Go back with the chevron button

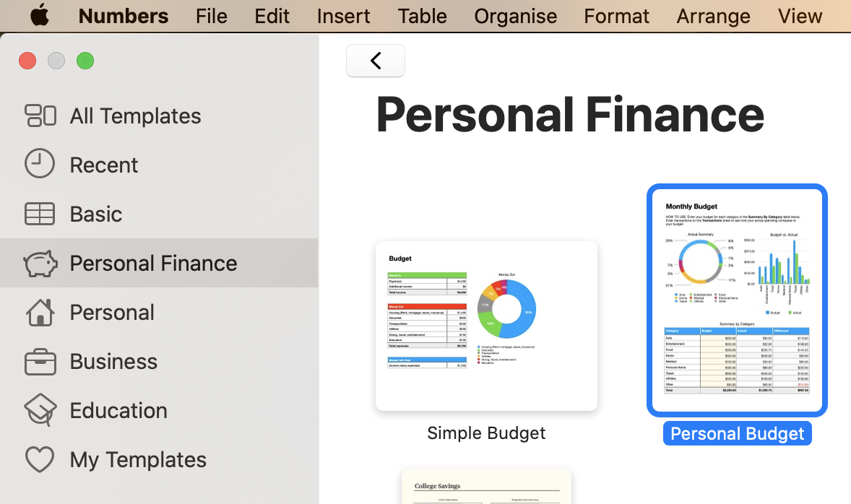pos(376,61)
